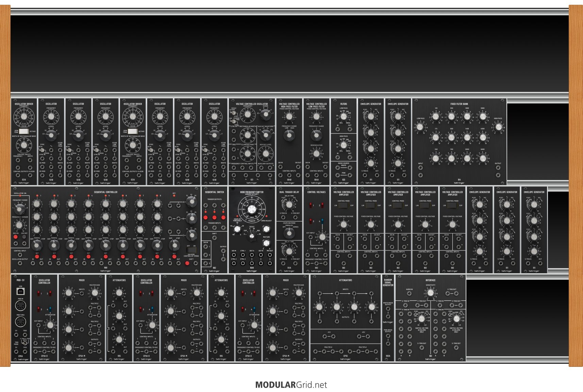This screenshot has height=392, width=583.
Task: Click OUT B jack on Bode Frequency Shifter
Action: point(261,255)
